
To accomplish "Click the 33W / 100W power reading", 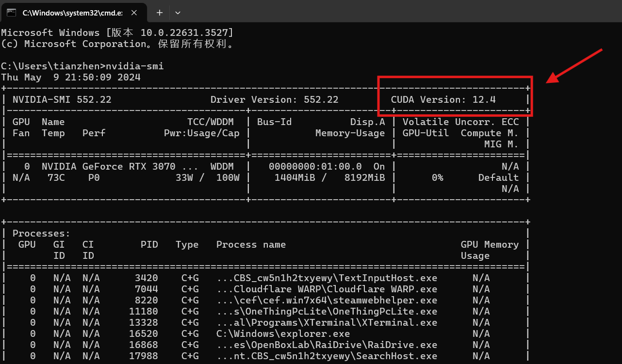I will coord(208,178).
